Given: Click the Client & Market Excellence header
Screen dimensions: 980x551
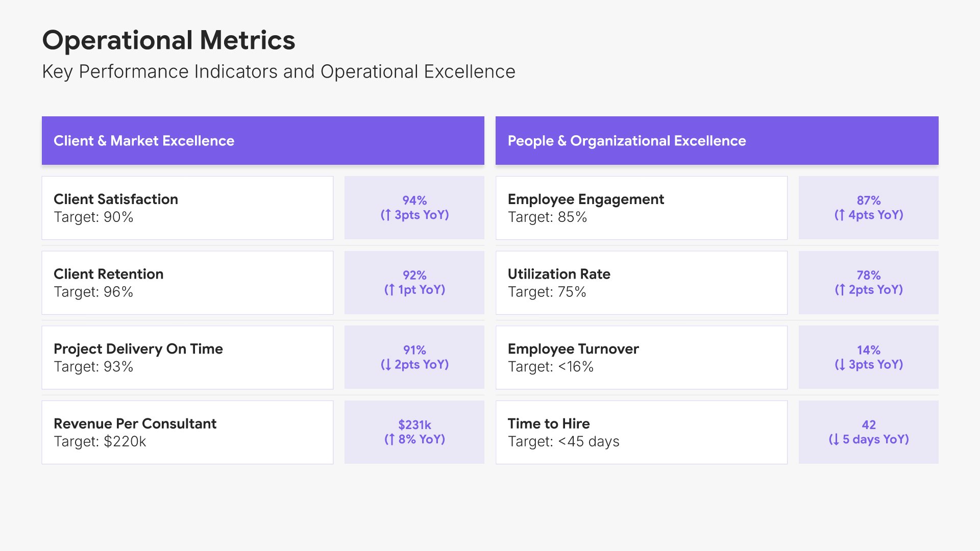Looking at the screenshot, I should coord(263,141).
